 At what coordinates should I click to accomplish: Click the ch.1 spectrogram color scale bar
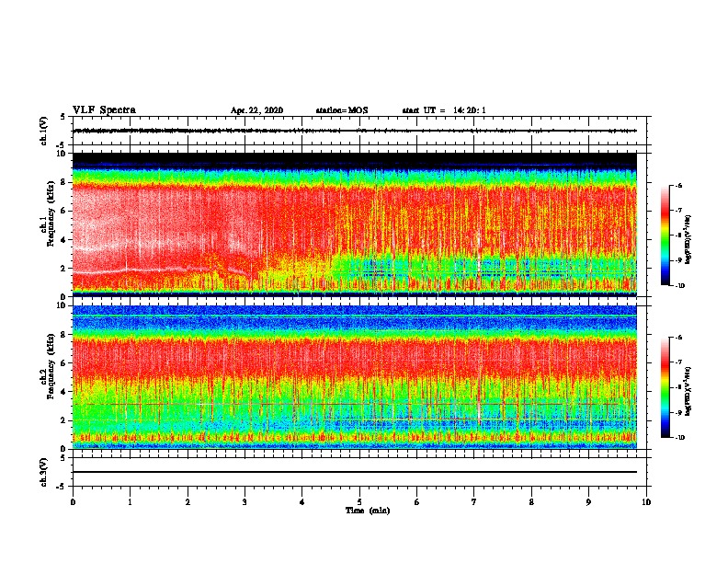(665, 236)
